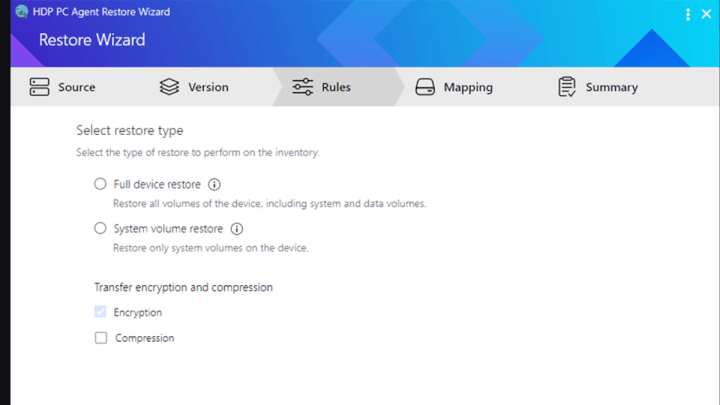Show info for System volume restore
The image size is (720, 405).
(x=236, y=229)
